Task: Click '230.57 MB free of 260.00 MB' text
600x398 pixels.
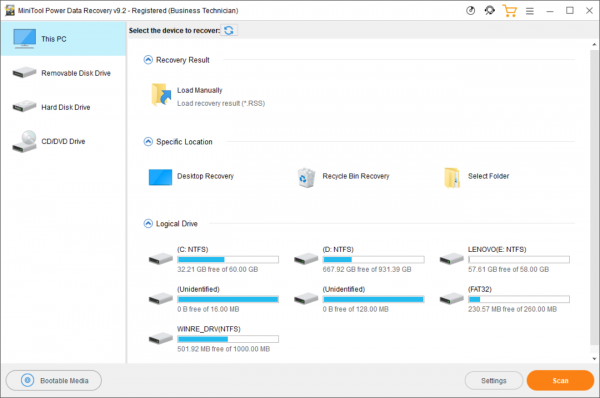Action: (512, 309)
